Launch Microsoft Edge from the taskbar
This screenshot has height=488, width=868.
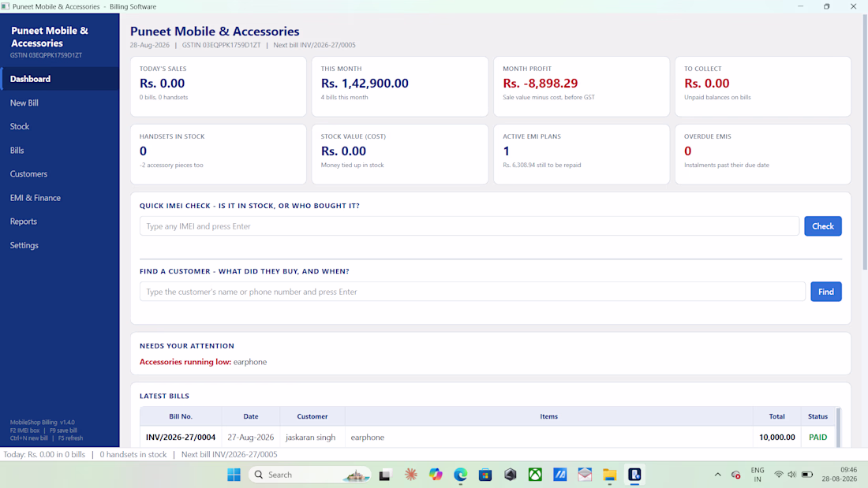tap(461, 475)
